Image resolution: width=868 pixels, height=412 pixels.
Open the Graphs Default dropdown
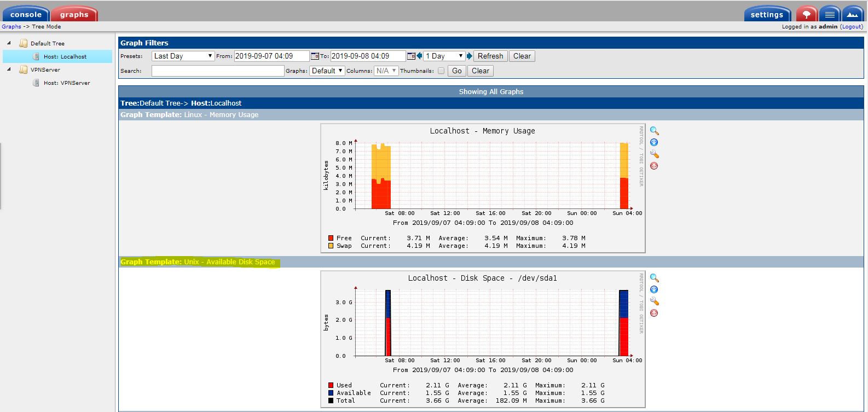[327, 71]
